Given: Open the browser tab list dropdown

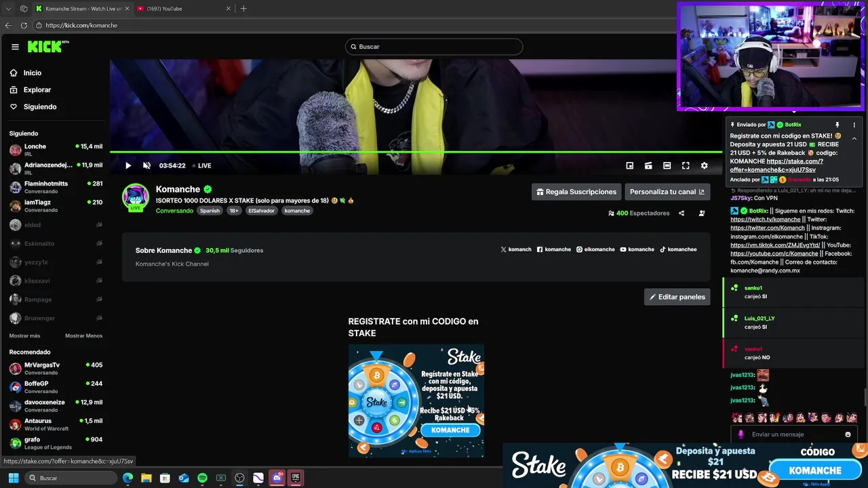Looking at the screenshot, I should 8,9.
